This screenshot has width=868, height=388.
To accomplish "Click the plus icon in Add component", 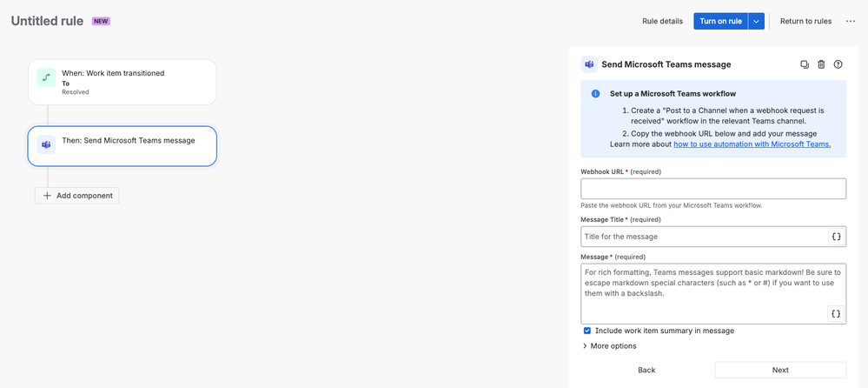I will [47, 196].
